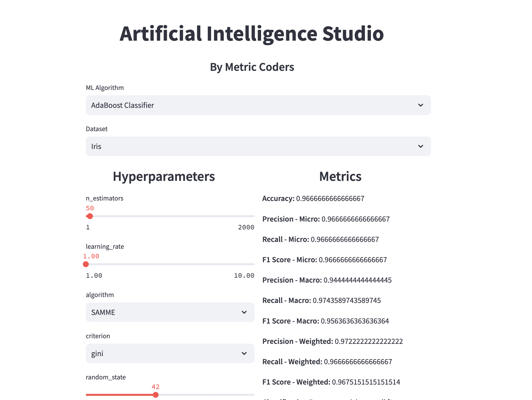Click the By Metric Coders subtitle
This screenshot has width=532, height=400.
(252, 67)
